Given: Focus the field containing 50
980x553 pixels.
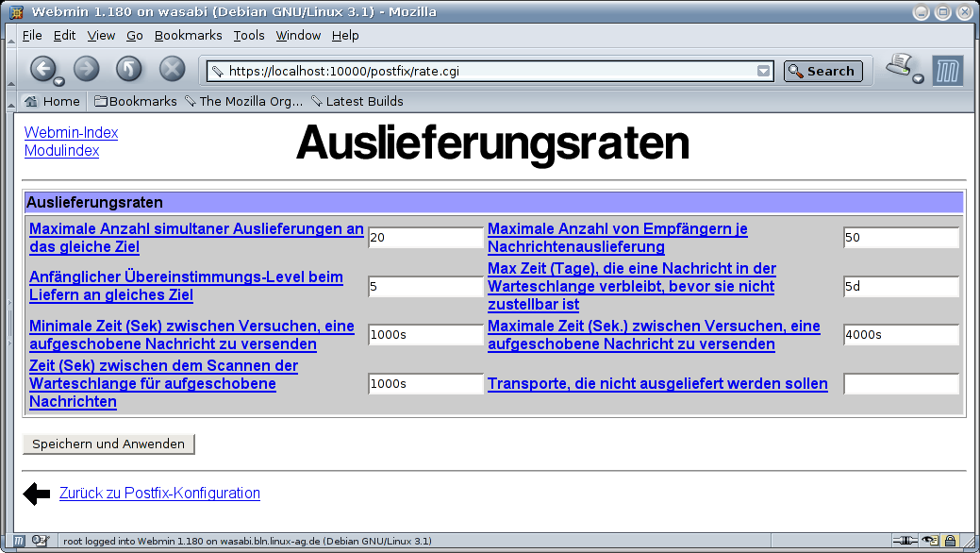Looking at the screenshot, I should click(x=901, y=238).
